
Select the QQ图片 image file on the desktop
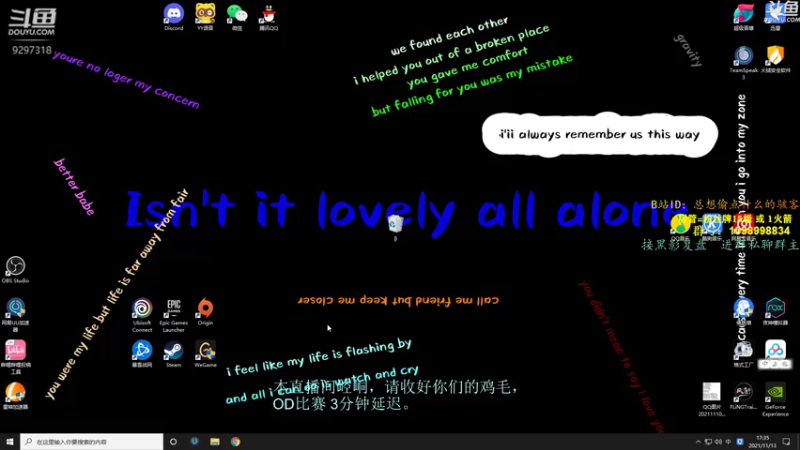click(x=711, y=399)
